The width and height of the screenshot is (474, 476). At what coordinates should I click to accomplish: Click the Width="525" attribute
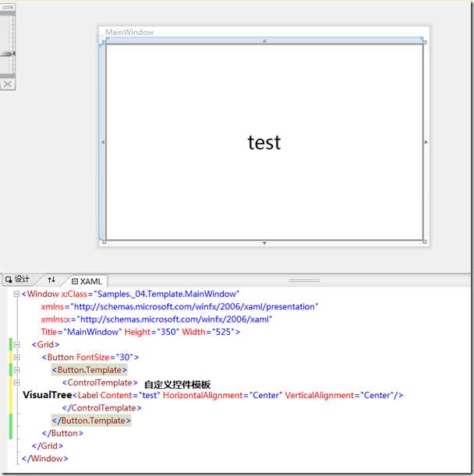pos(208,332)
